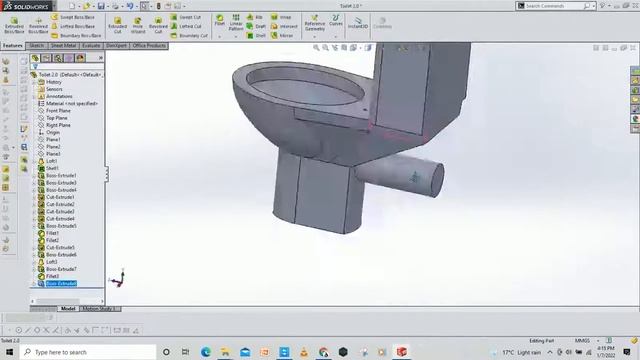640x360 pixels.
Task: Click the taskbar 'Type here to search' box
Action: point(88,352)
